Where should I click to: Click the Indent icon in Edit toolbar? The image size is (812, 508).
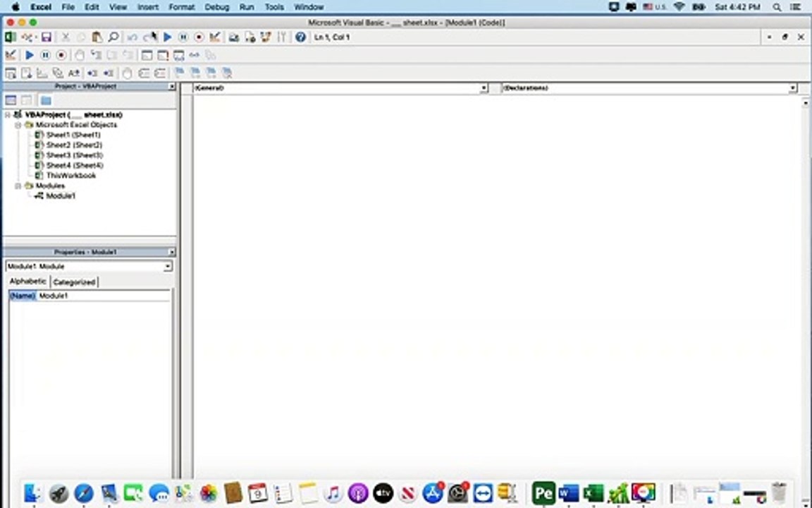click(x=92, y=73)
